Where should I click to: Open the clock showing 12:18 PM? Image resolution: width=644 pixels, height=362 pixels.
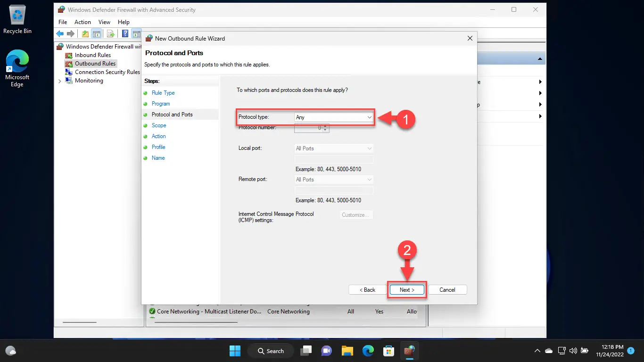pos(609,351)
